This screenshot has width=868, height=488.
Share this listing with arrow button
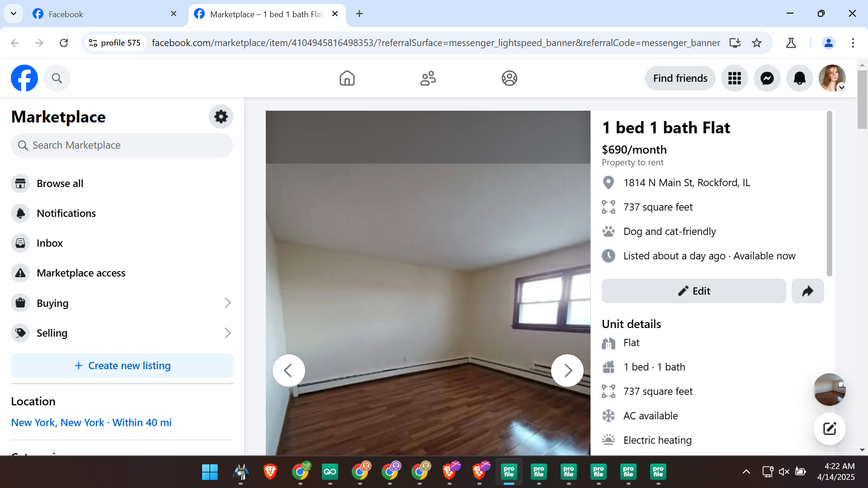point(807,291)
